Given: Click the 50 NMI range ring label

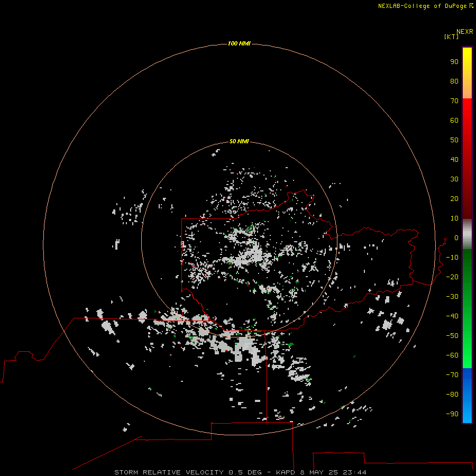Looking at the screenshot, I should pos(239,141).
